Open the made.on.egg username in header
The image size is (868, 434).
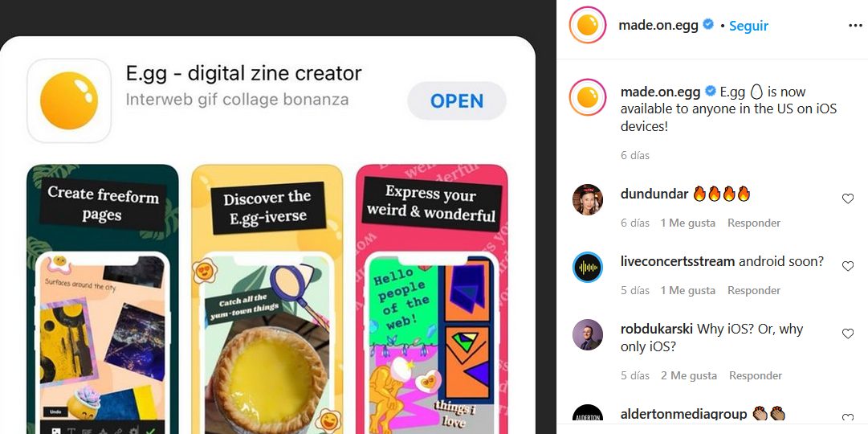658,26
